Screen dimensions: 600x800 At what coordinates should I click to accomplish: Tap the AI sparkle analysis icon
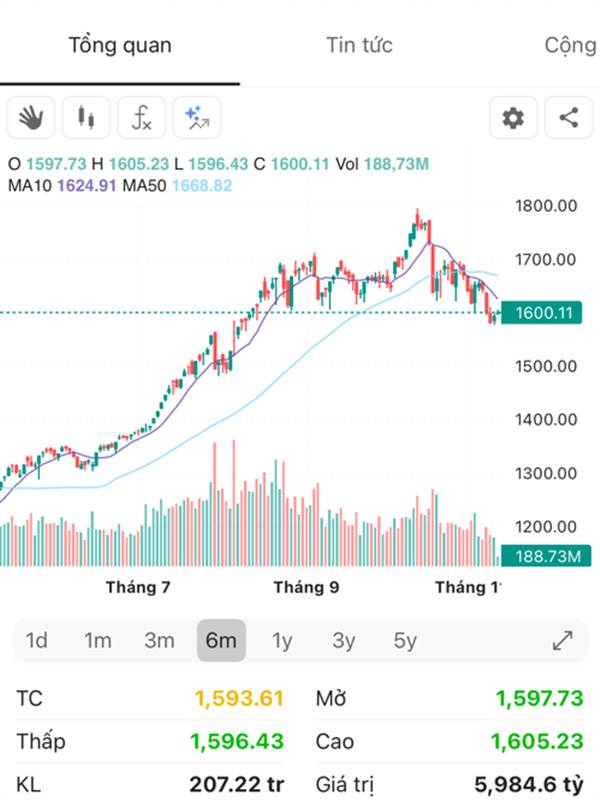point(197,119)
